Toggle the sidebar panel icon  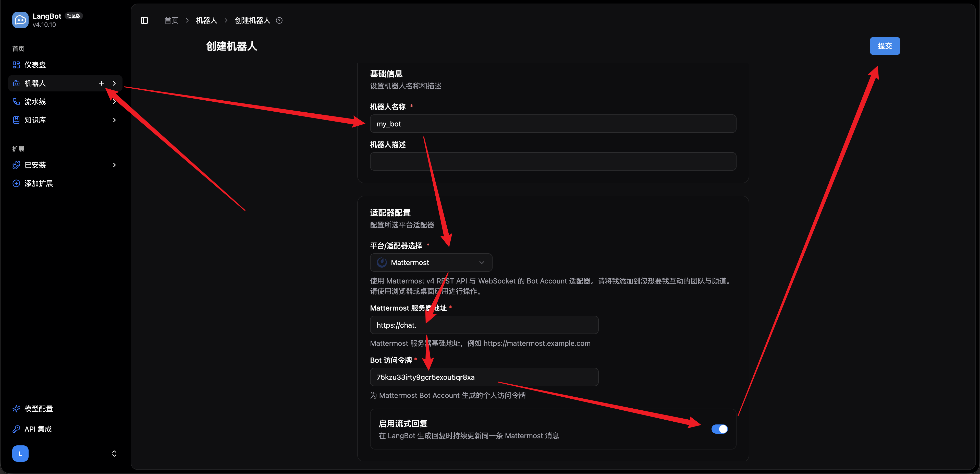[x=144, y=21]
